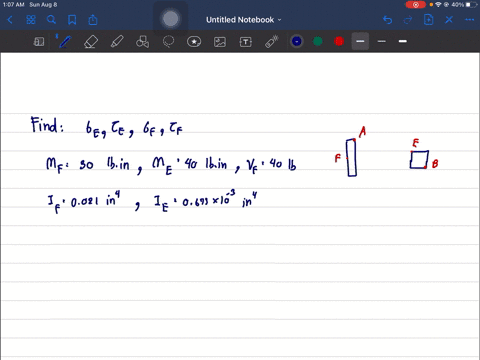Add a new page
The height and width of the screenshot is (360, 480).
click(x=428, y=20)
